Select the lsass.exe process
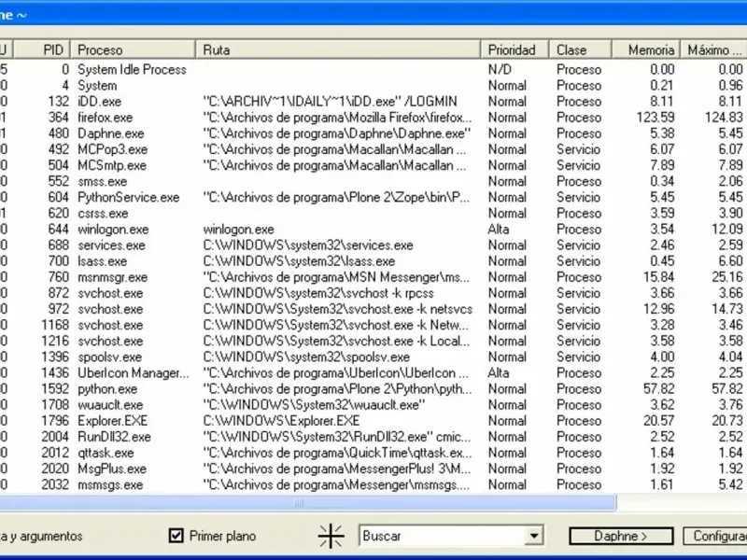The image size is (747, 560). coord(103,261)
